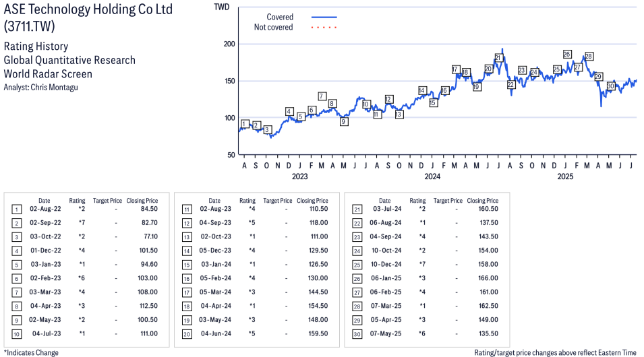Viewport: 644px width, 357px height.
Task: Click the 2025 year label under the chart
Action: coord(565,176)
